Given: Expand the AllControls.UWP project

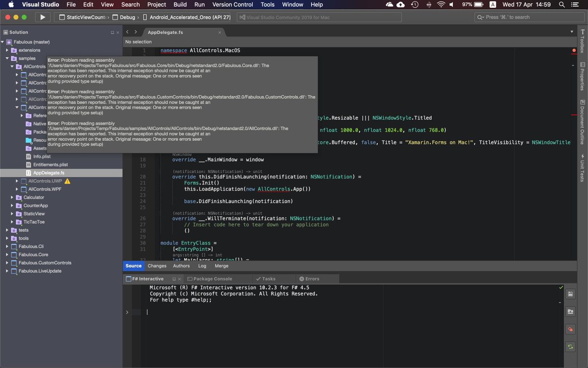Looking at the screenshot, I should tap(17, 181).
